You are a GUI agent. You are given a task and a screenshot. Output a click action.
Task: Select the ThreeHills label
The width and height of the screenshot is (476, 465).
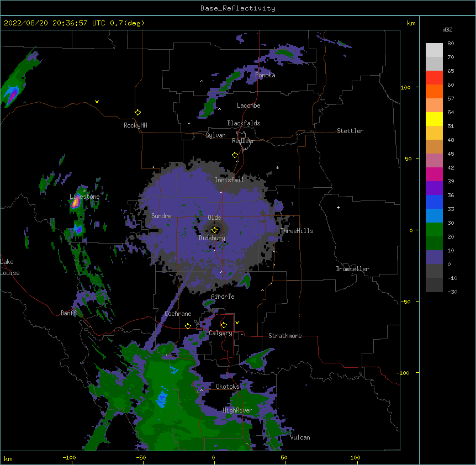pos(297,231)
